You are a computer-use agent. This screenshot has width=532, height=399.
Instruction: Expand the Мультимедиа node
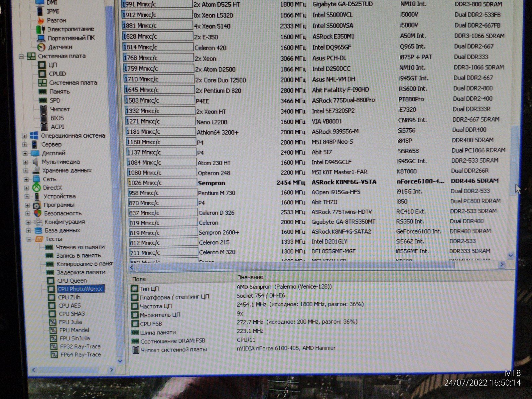tap(26, 162)
